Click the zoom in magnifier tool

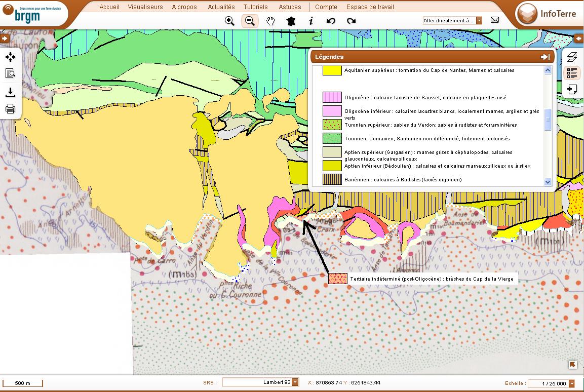click(229, 21)
